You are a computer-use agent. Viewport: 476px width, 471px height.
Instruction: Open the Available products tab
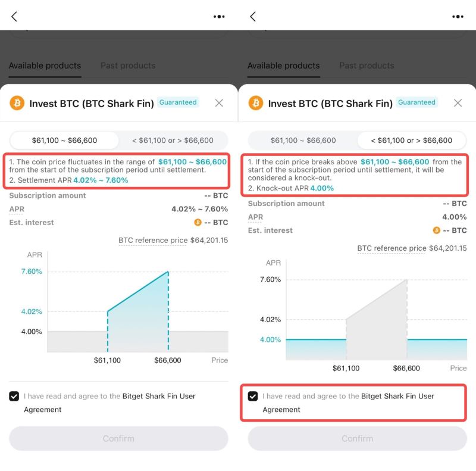pos(45,65)
